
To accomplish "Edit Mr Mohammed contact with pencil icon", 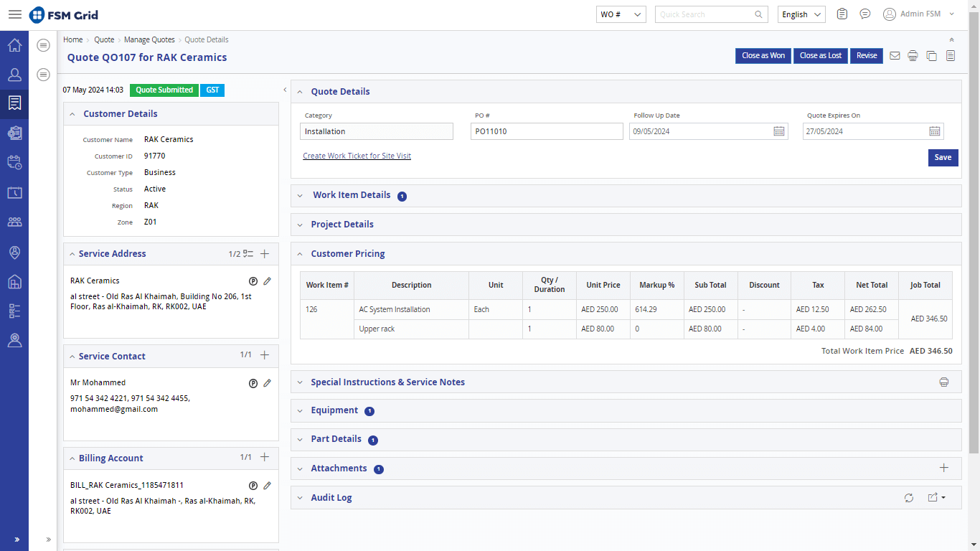I will pos(267,383).
